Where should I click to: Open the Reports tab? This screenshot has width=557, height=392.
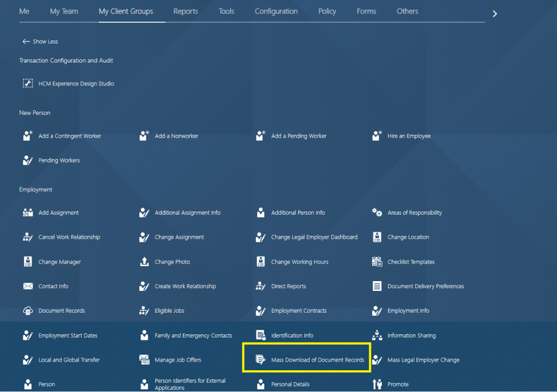tap(185, 11)
